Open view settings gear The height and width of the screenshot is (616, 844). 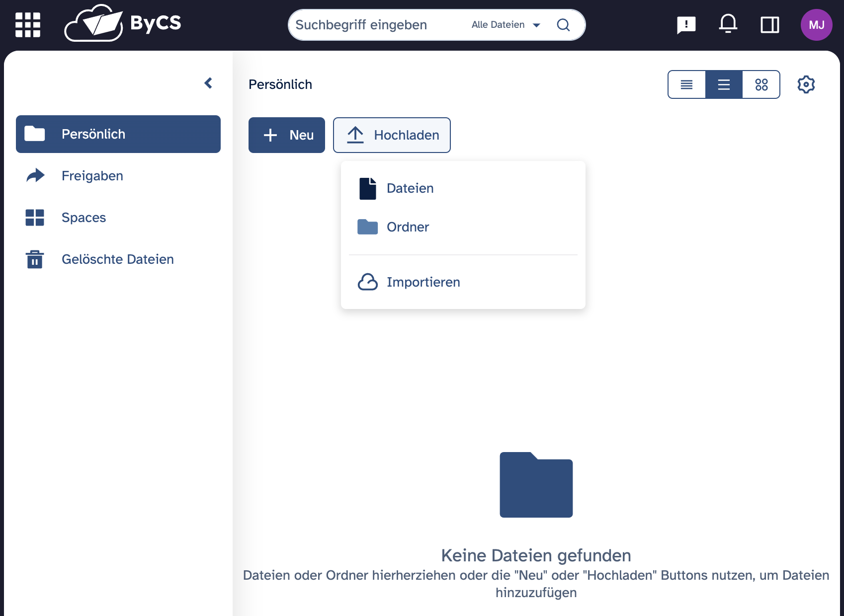[x=806, y=84]
